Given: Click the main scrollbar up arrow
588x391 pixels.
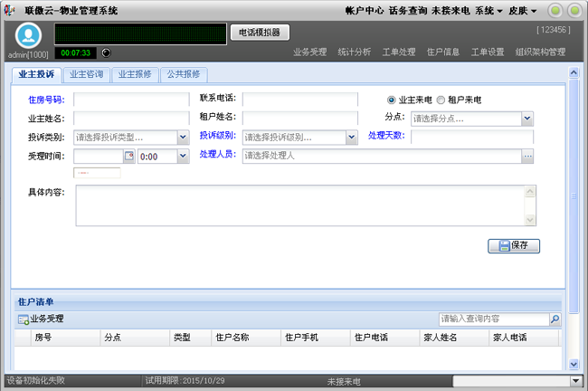Looking at the screenshot, I should point(574,72).
